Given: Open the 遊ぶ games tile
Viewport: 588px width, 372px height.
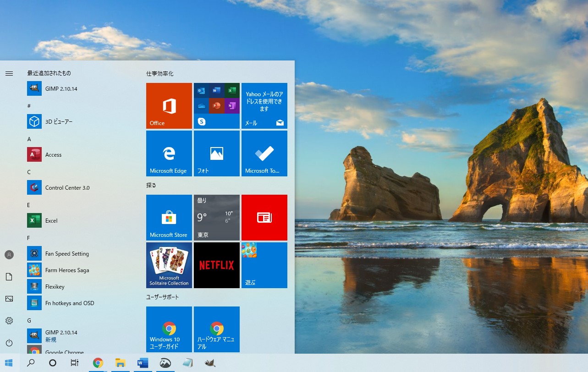Looking at the screenshot, I should 264,265.
